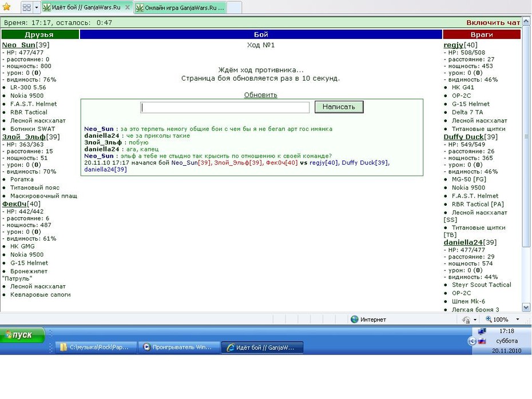Viewport: 532px width, 399px height.
Task: Switch to the "Идёт бой // GanjaW..." taskbar window
Action: tap(262, 347)
